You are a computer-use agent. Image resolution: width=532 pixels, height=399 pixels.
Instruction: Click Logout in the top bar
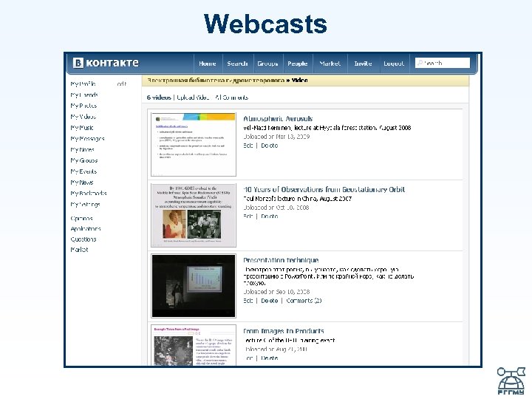[x=394, y=64]
